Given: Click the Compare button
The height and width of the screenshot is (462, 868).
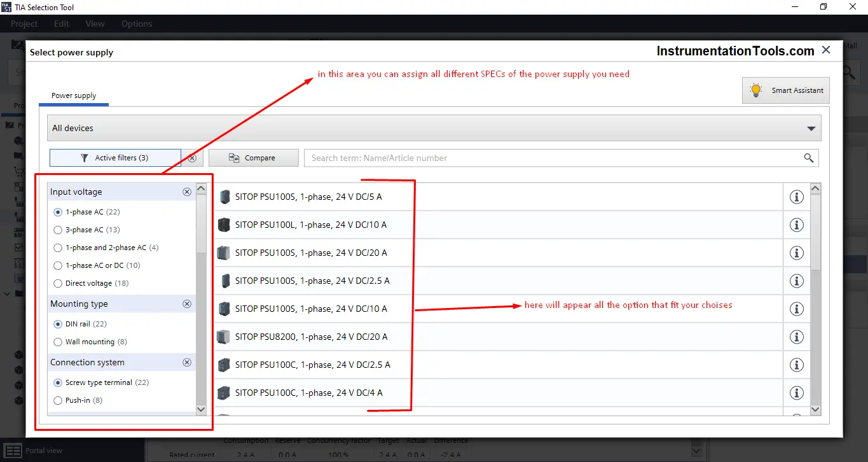Looking at the screenshot, I should [254, 158].
